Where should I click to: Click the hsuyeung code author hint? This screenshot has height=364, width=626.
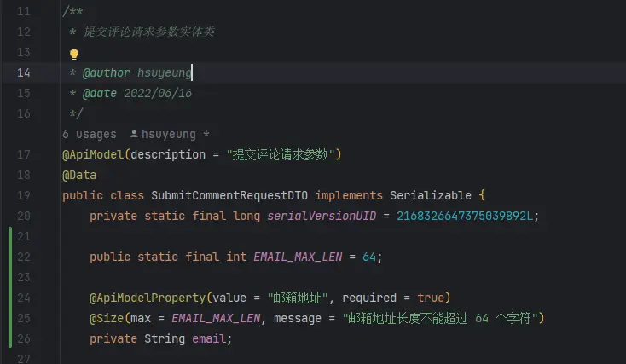pos(169,134)
